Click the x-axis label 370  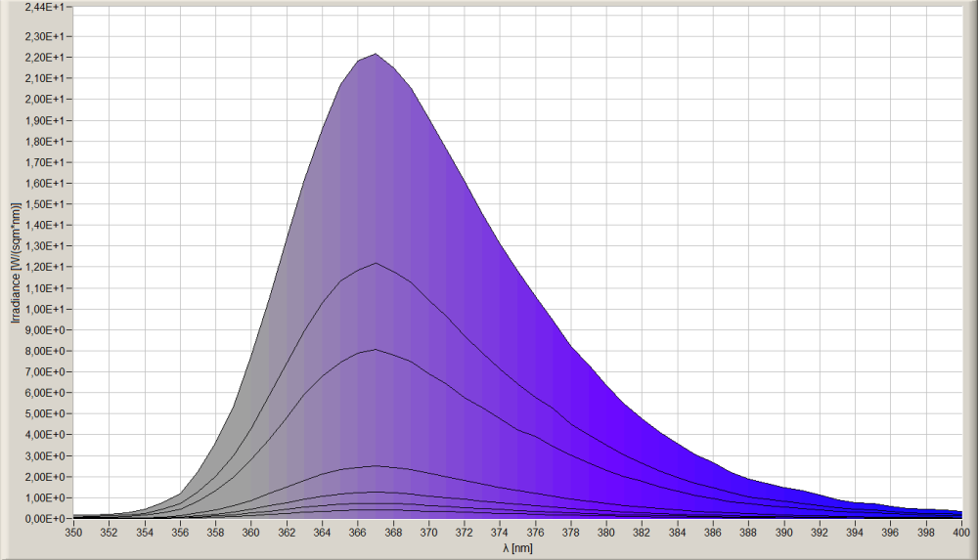pos(429,533)
